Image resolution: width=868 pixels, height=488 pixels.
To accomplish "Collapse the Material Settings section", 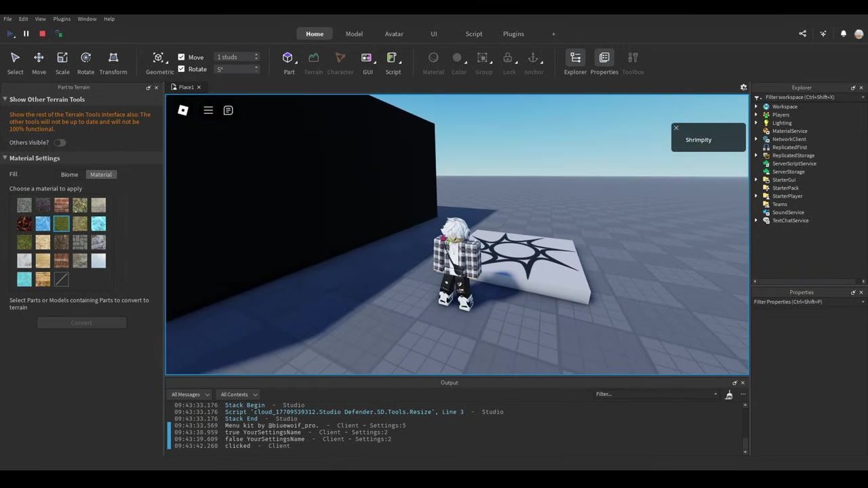I will click(5, 158).
